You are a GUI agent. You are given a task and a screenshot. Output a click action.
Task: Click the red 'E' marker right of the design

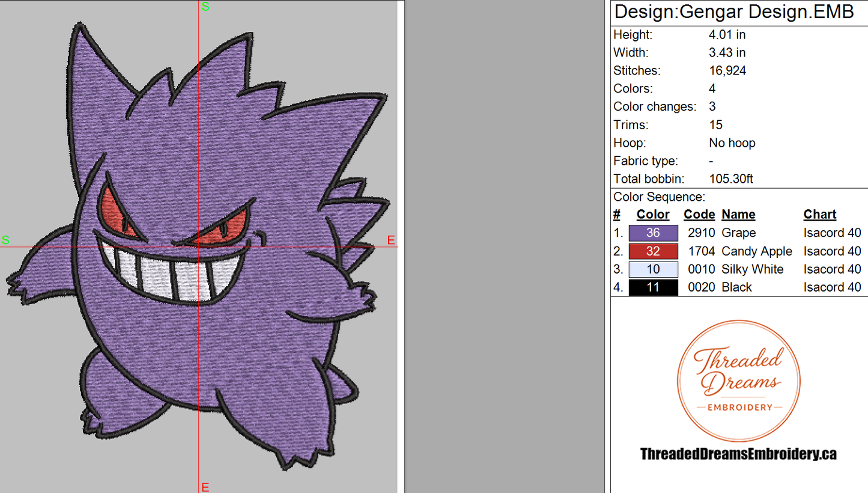point(391,240)
